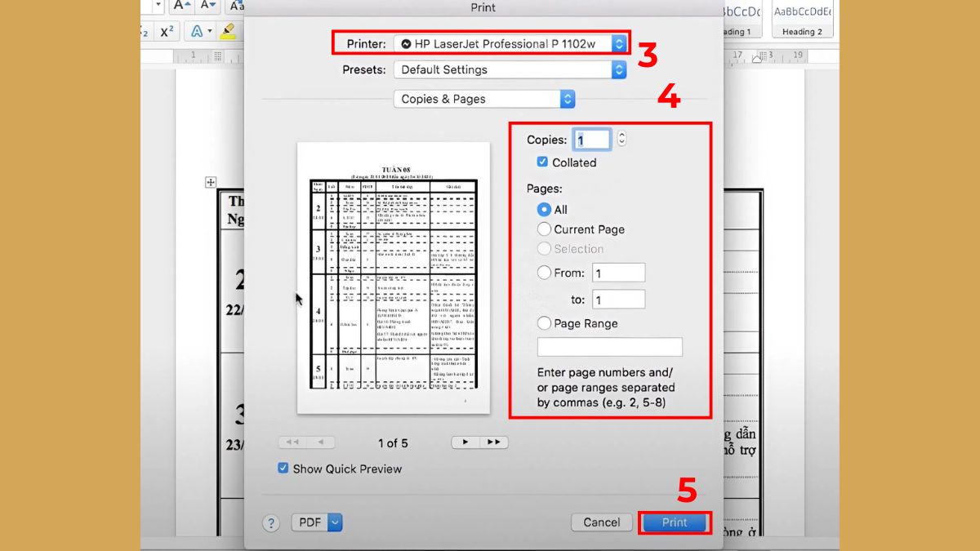980x551 pixels.
Task: Click the Print button
Action: [x=675, y=522]
